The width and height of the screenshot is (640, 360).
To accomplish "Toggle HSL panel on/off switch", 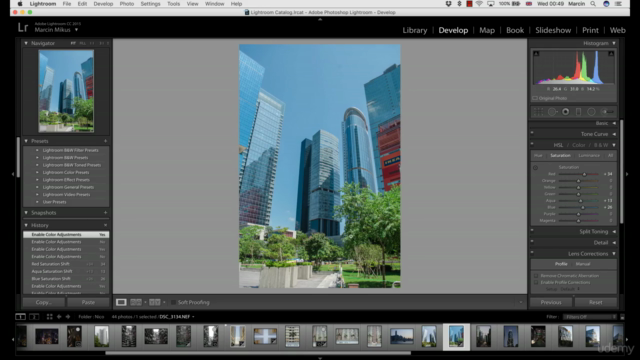I will pos(532,144).
